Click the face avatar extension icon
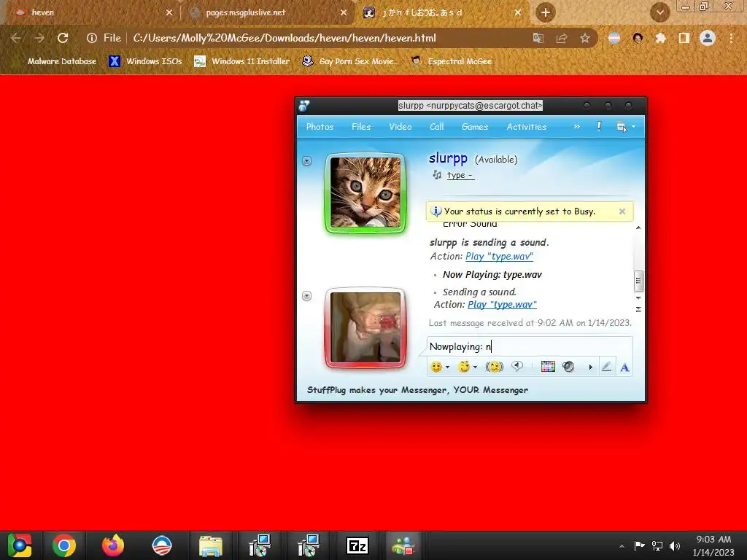This screenshot has height=560, width=747. pos(638,38)
